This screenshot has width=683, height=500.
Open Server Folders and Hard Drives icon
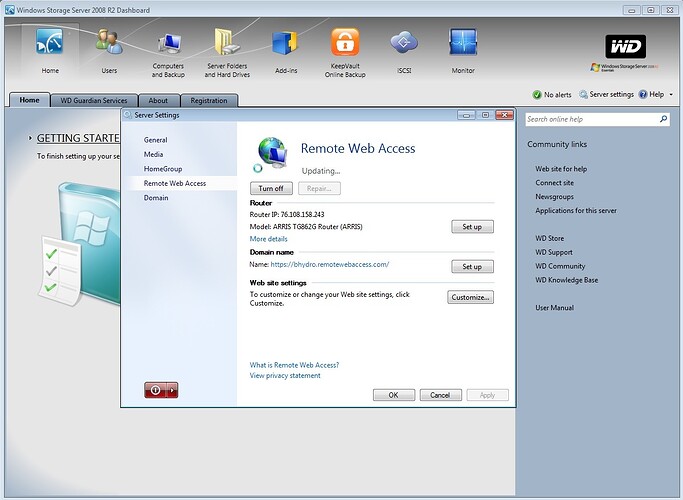point(227,42)
